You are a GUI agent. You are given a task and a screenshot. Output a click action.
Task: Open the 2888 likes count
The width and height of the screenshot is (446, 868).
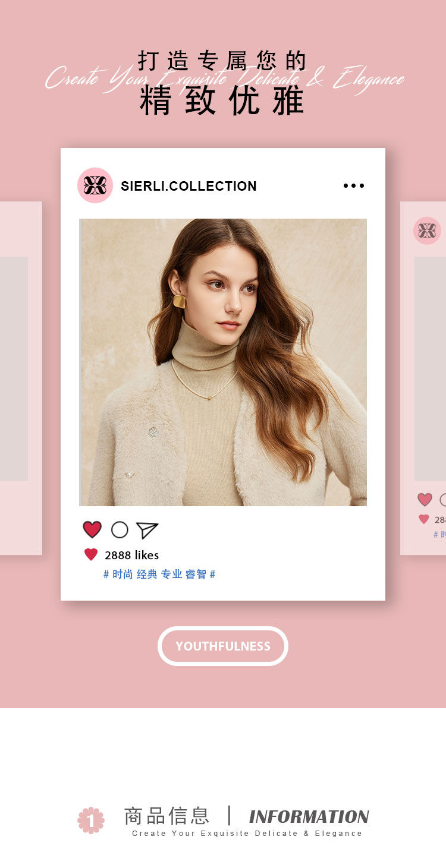[x=131, y=555]
